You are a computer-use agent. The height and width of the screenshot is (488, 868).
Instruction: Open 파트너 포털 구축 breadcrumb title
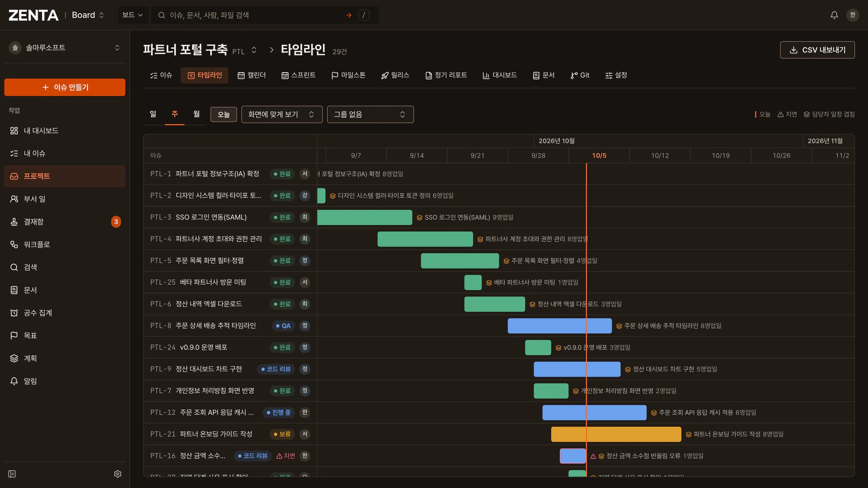(185, 49)
